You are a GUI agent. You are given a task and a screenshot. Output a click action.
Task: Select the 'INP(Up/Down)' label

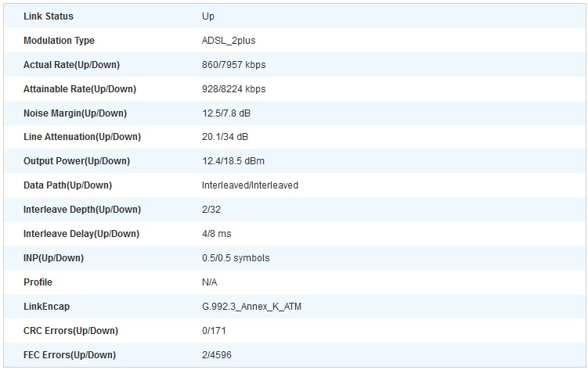[53, 258]
